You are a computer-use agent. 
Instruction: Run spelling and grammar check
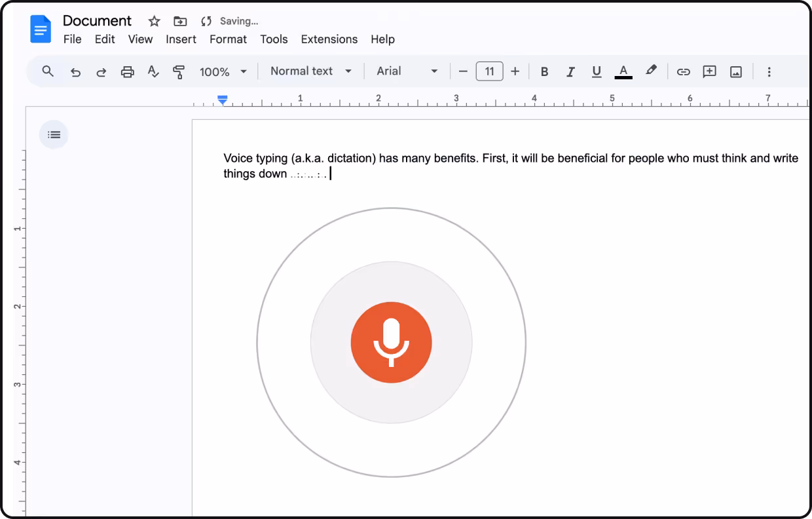153,72
